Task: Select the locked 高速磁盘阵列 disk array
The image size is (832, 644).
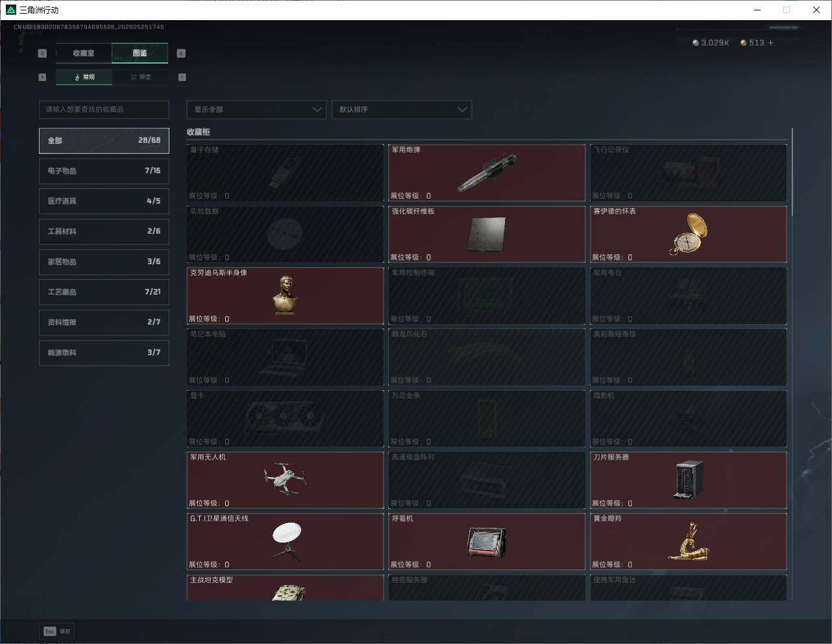Action: (487, 480)
